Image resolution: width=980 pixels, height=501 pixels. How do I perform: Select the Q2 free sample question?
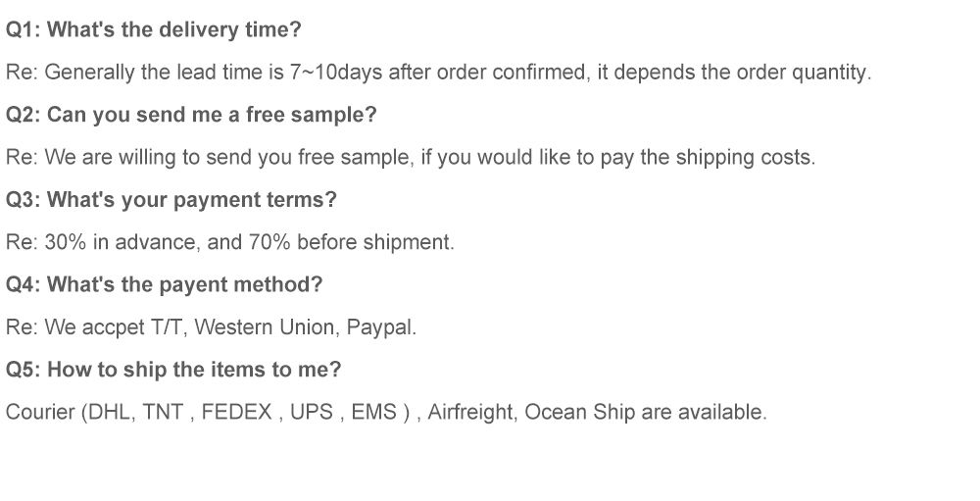click(x=191, y=115)
